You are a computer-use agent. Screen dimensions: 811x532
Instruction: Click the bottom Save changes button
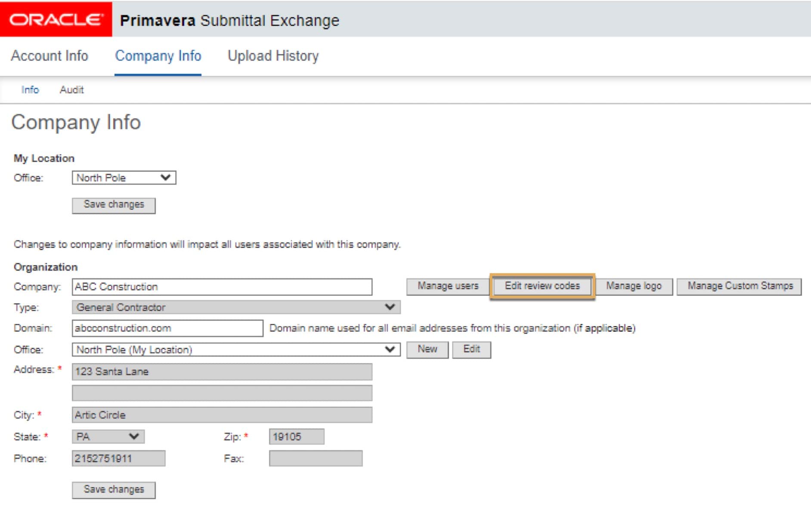pyautogui.click(x=114, y=490)
